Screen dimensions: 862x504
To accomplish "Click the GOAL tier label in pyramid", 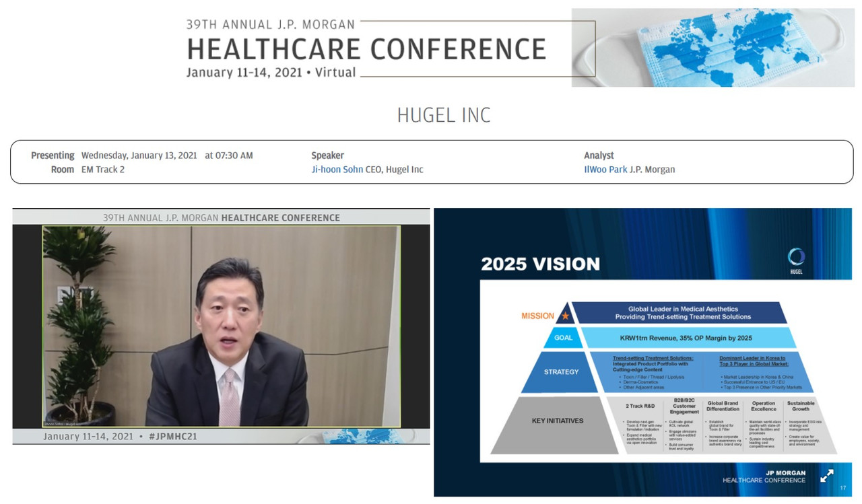I will (562, 338).
